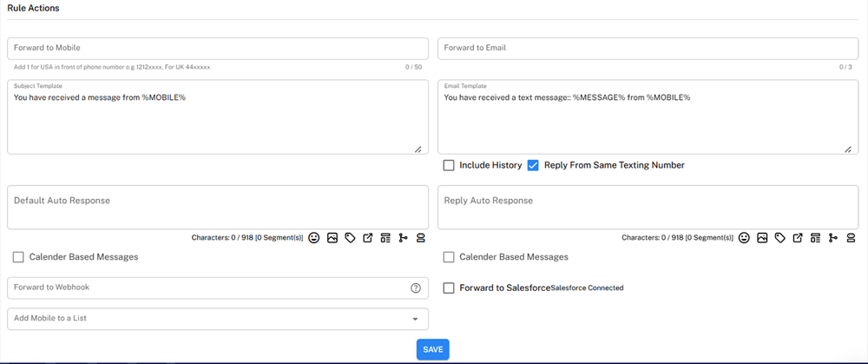Click tag icon under Default Auto Response
The width and height of the screenshot is (868, 364).
click(350, 238)
